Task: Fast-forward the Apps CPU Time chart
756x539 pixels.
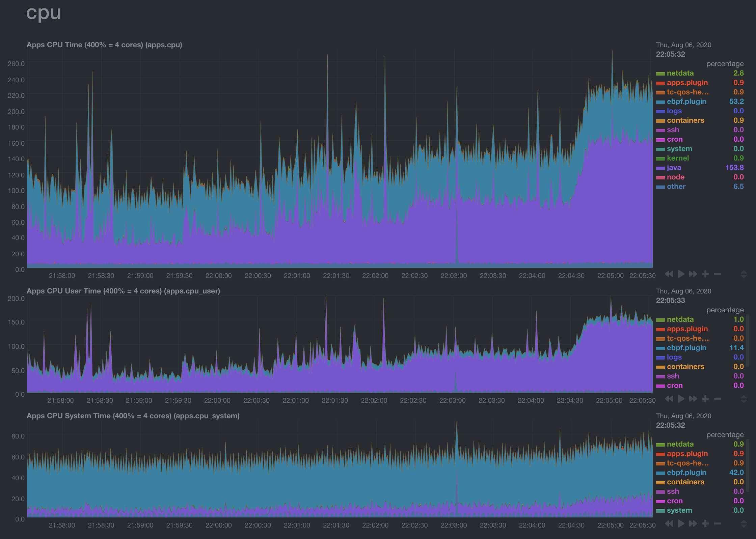Action: point(693,274)
